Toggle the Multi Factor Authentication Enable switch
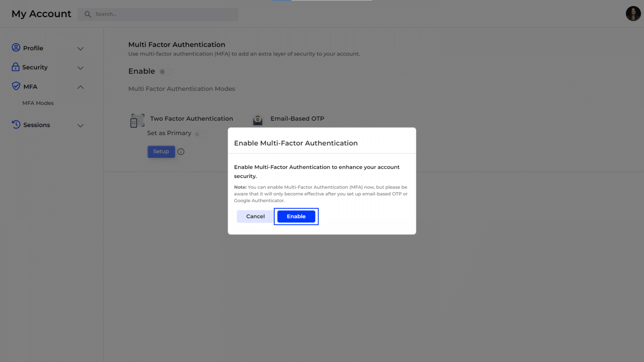The width and height of the screenshot is (644, 362). point(165,72)
